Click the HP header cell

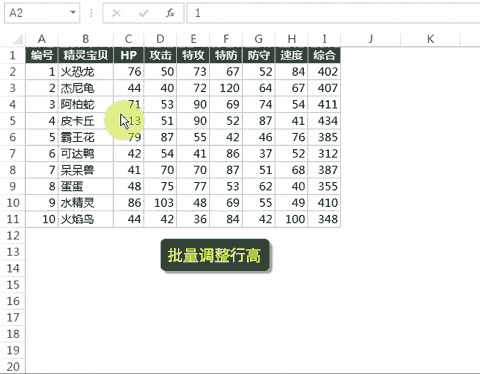[x=129, y=55]
